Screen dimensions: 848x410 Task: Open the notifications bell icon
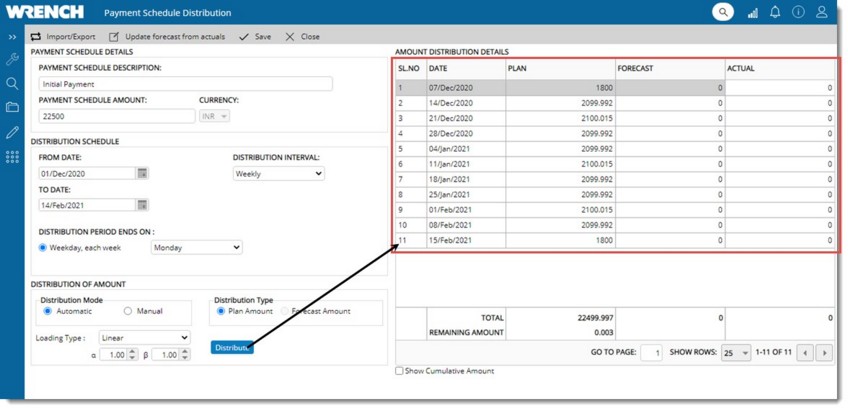[x=775, y=12]
